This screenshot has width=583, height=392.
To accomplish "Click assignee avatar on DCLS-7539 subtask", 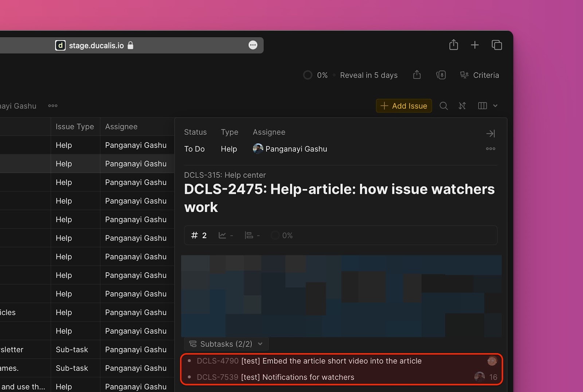I will tap(480, 377).
